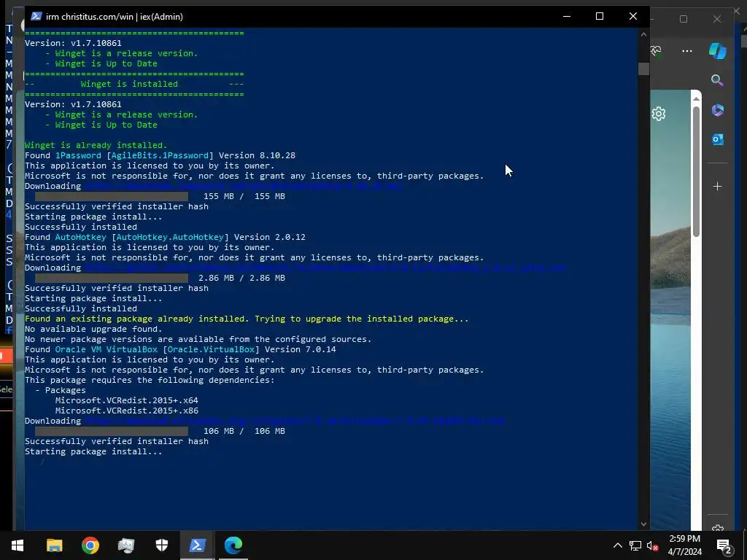747x560 pixels.
Task: Click 'This package requires the following dependencies' line
Action: click(150, 380)
